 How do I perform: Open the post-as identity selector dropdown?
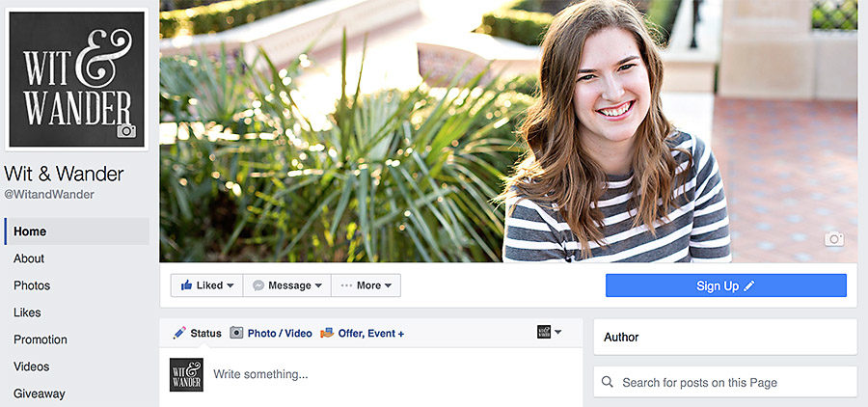point(549,332)
